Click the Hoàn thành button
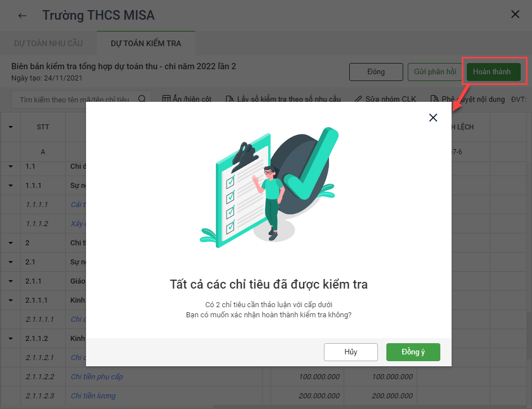This screenshot has width=532, height=409. [494, 71]
